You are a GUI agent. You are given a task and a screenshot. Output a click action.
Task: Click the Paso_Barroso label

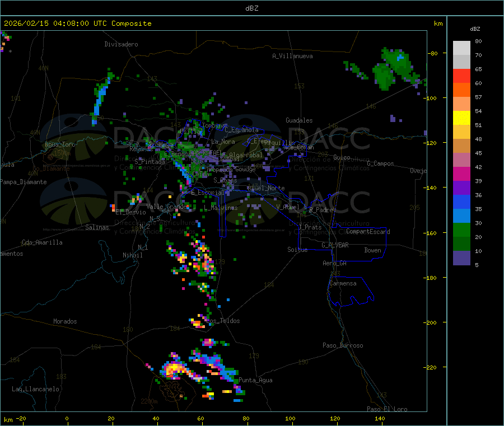click(x=343, y=345)
